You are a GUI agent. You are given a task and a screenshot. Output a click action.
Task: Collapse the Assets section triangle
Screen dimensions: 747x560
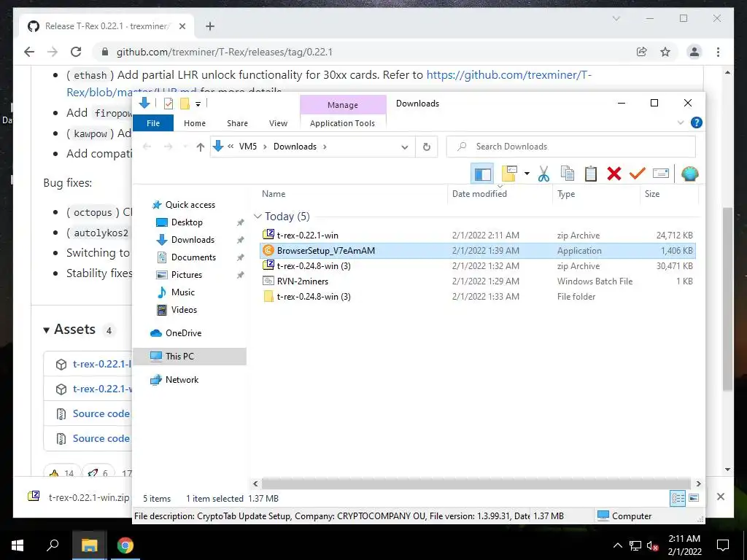pyautogui.click(x=46, y=330)
